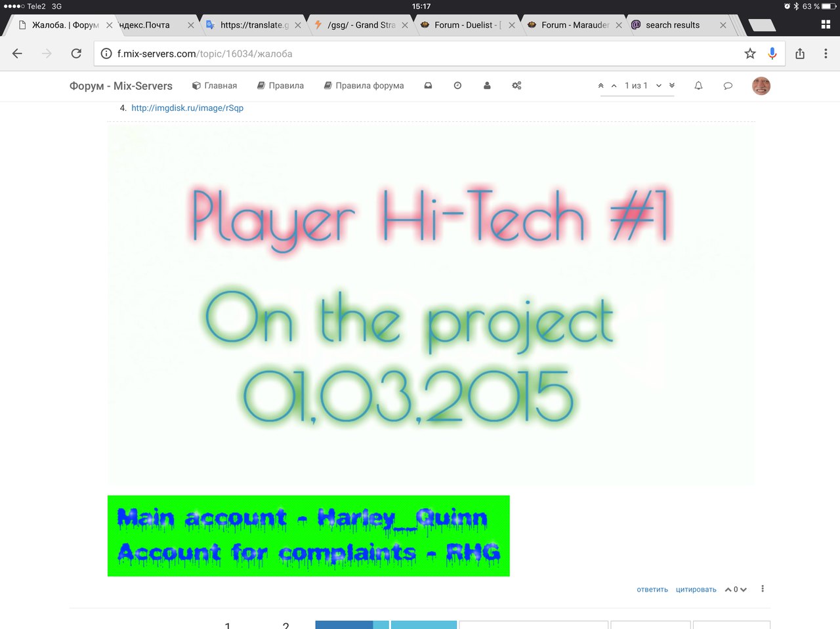
Task: Start voice search with the microphone
Action: click(x=772, y=54)
